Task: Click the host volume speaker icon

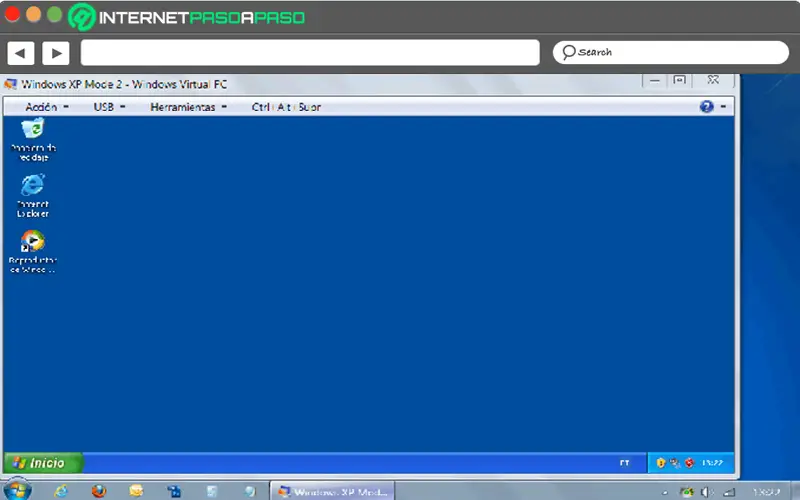Action: pyautogui.click(x=707, y=492)
